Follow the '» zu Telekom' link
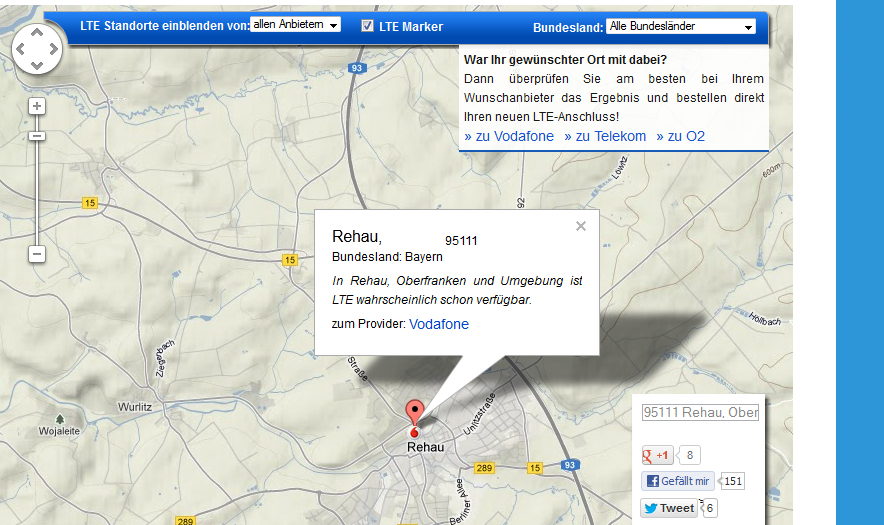Screen dimensions: 884x525 click(x=605, y=136)
